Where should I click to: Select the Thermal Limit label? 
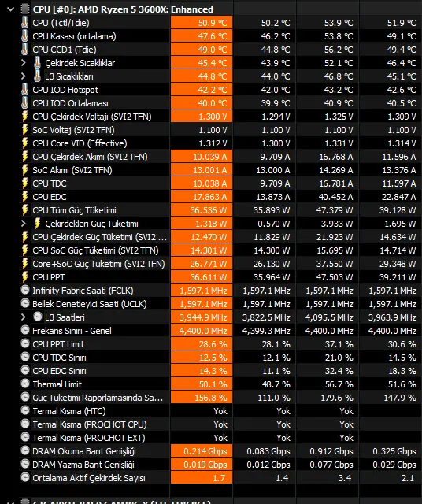[x=57, y=384]
